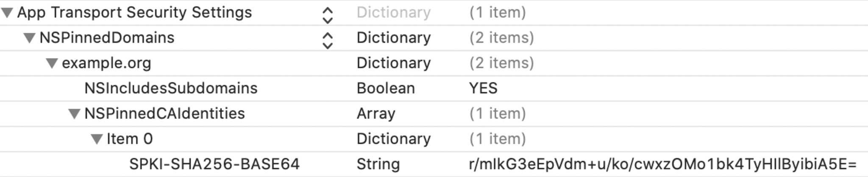This screenshot has width=868, height=177.
Task: Select the NSPinnedCAIdentities key label
Action: pos(164,114)
